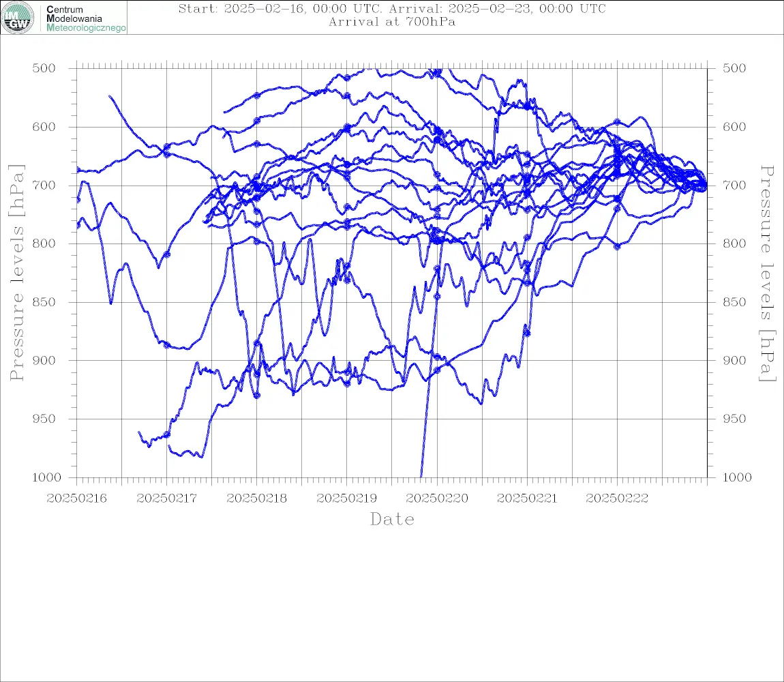Screen dimensions: 784x682
Task: Click the 20250222 date label
Action: coord(617,499)
